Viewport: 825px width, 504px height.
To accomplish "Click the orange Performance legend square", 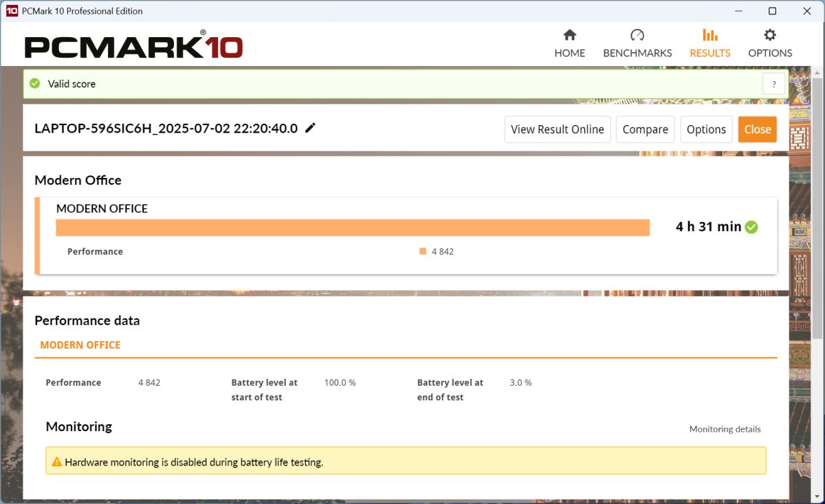I will (423, 252).
